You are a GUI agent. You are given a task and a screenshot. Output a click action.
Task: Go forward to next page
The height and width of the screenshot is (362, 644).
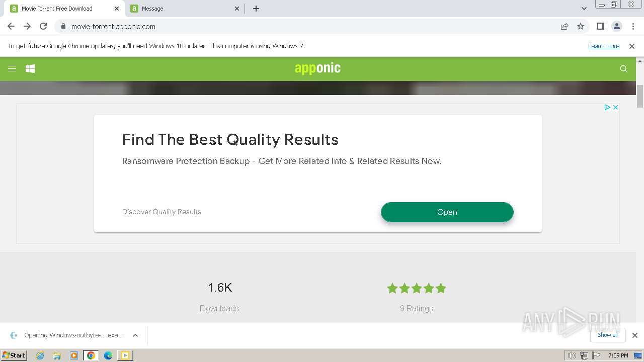tap(27, 27)
